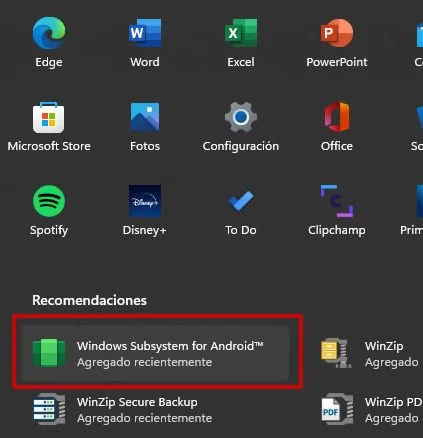Click the To Do label text
Viewport: 423px width, 438px height.
[x=241, y=230]
